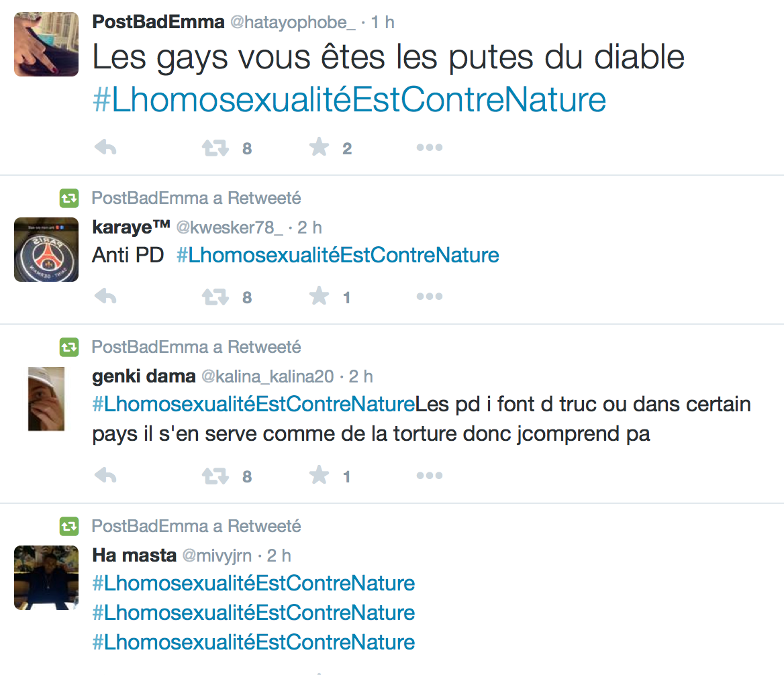This screenshot has width=784, height=675.
Task: Click the hashtag in PostBadEmma's tweet
Action: (349, 100)
